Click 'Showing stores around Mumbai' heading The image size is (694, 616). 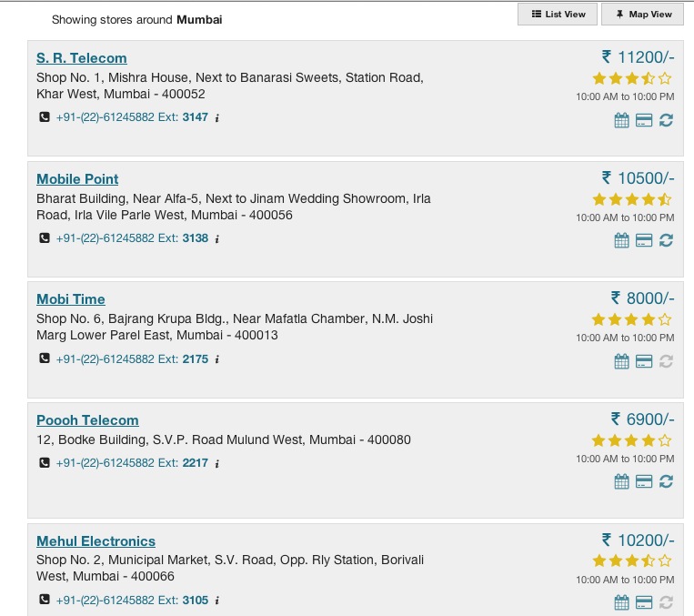point(137,20)
